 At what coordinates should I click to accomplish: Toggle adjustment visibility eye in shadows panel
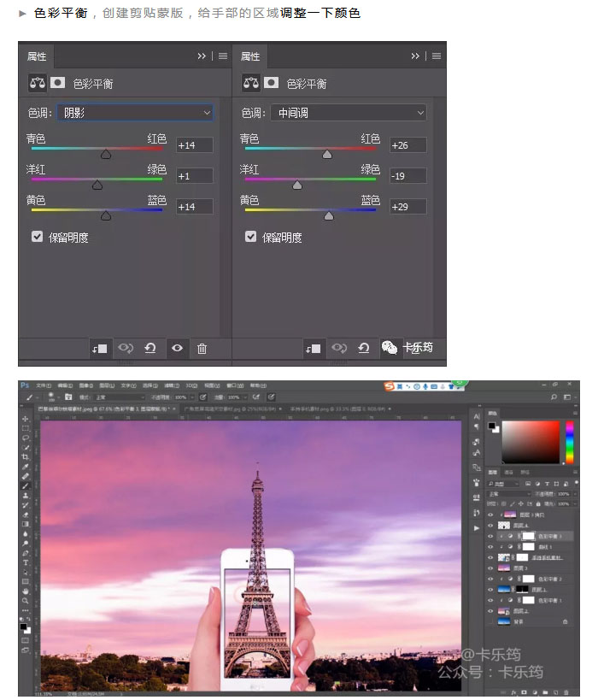(x=177, y=348)
